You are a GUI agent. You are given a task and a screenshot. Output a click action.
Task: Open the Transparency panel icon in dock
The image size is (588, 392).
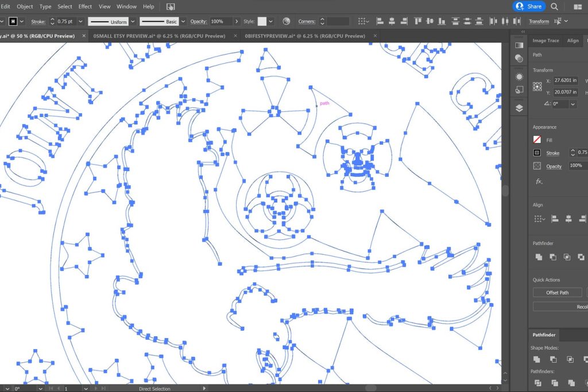coord(519,58)
